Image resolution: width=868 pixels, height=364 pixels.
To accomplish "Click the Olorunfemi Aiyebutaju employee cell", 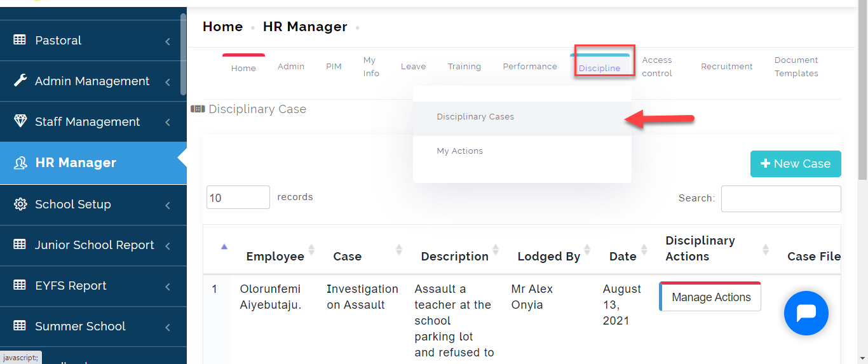I will click(x=270, y=297).
